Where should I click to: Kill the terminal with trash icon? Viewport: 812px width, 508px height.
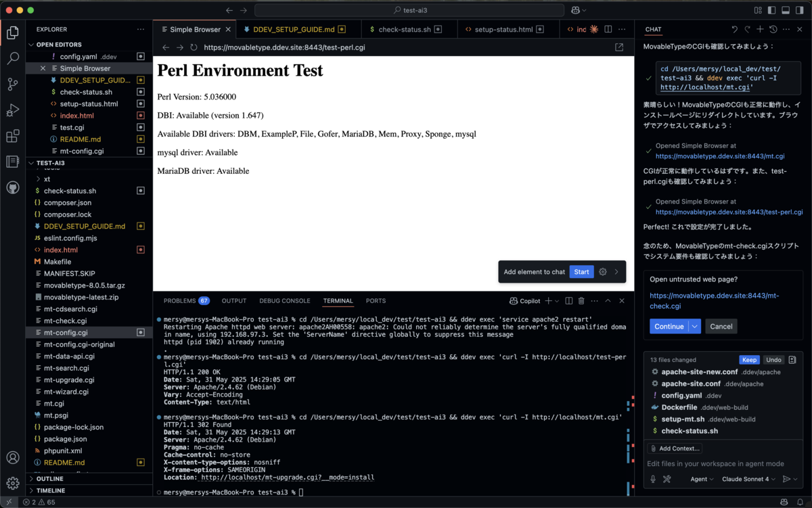[x=581, y=301]
